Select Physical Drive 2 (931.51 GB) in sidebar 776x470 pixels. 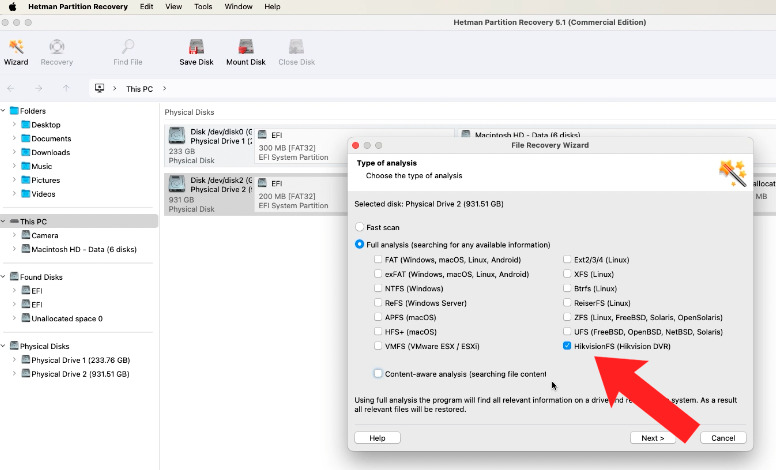click(75, 374)
